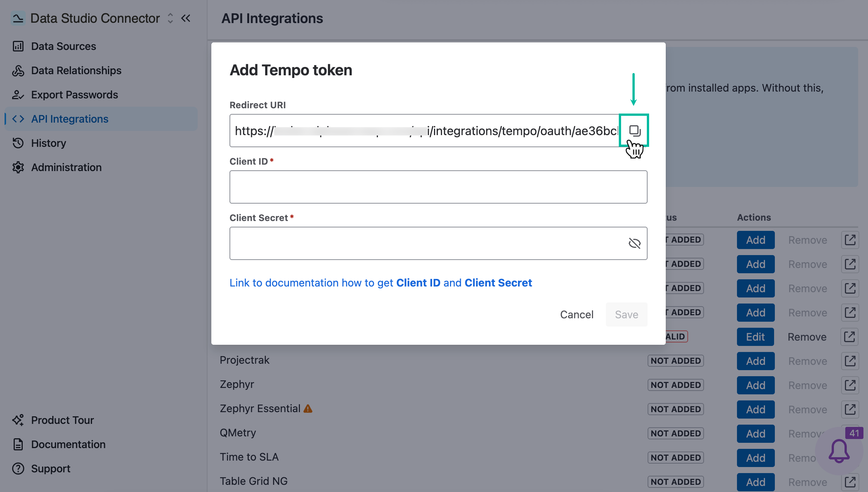868x492 pixels.
Task: Collapse the sidebar using the double-chevron icon
Action: (x=186, y=18)
